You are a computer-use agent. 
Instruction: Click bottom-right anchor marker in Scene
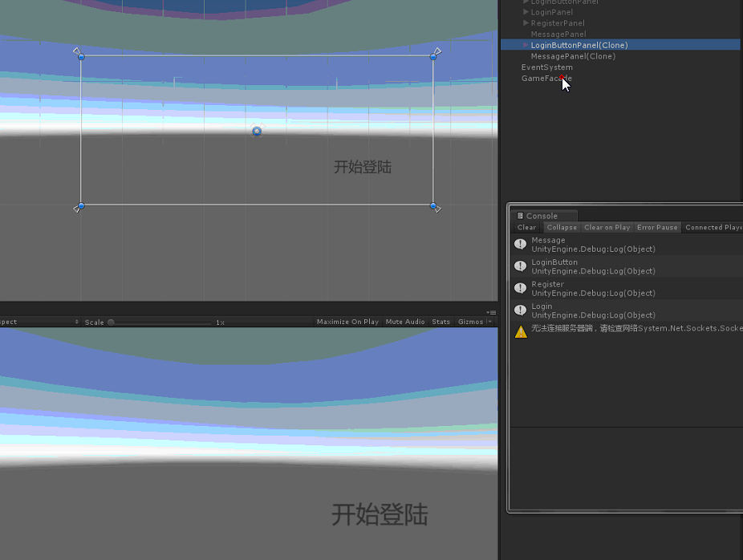pos(438,209)
